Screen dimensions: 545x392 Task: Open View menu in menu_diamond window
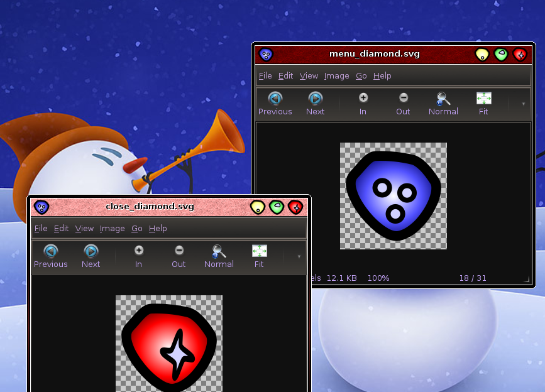pyautogui.click(x=309, y=75)
